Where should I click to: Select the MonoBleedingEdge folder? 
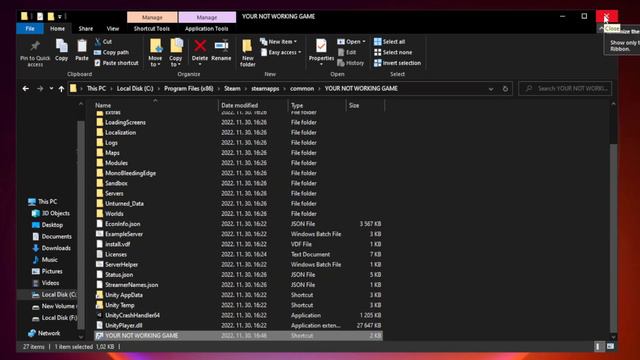pyautogui.click(x=130, y=173)
